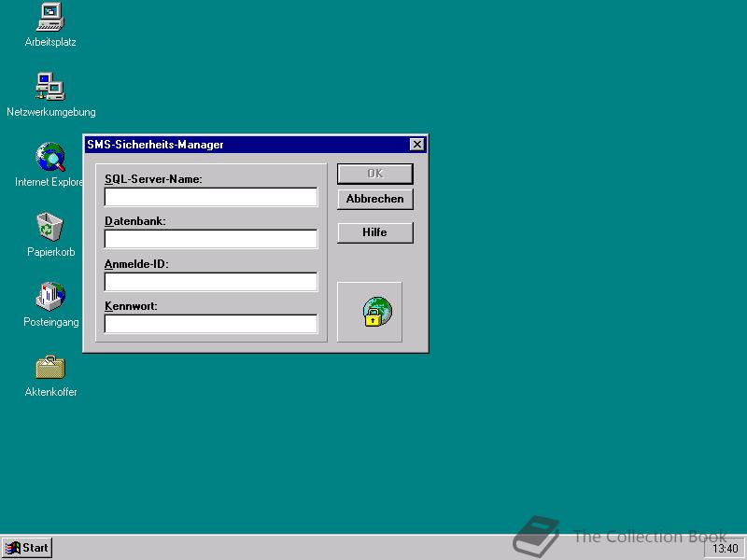Viewport: 747px width, 560px height.
Task: Click the Kennwort password field
Action: pos(211,324)
